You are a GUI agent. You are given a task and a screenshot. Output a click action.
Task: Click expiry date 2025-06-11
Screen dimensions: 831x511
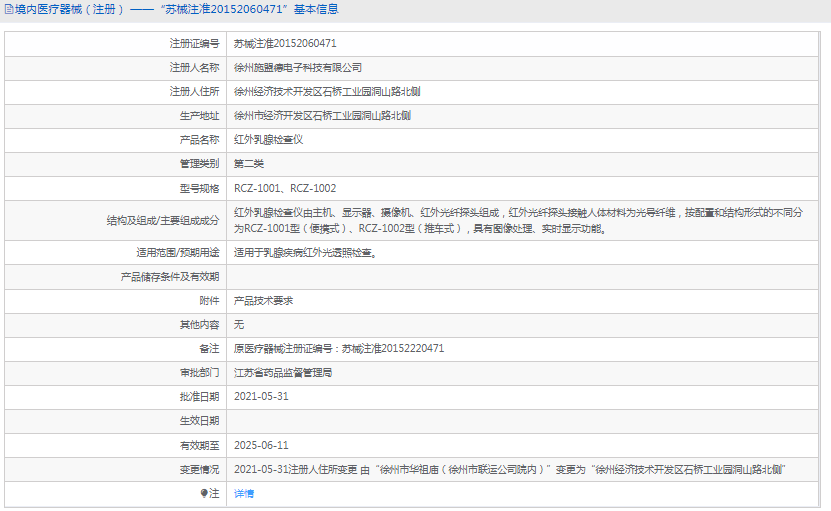[261, 445]
